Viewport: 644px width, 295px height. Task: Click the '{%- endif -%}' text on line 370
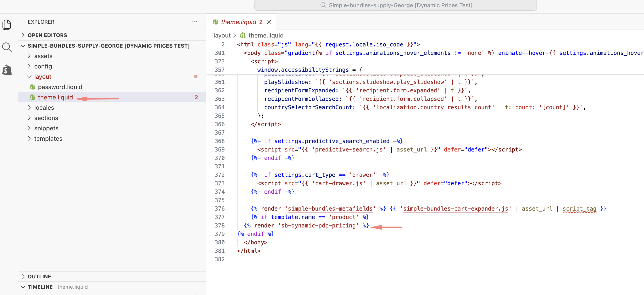click(x=272, y=158)
